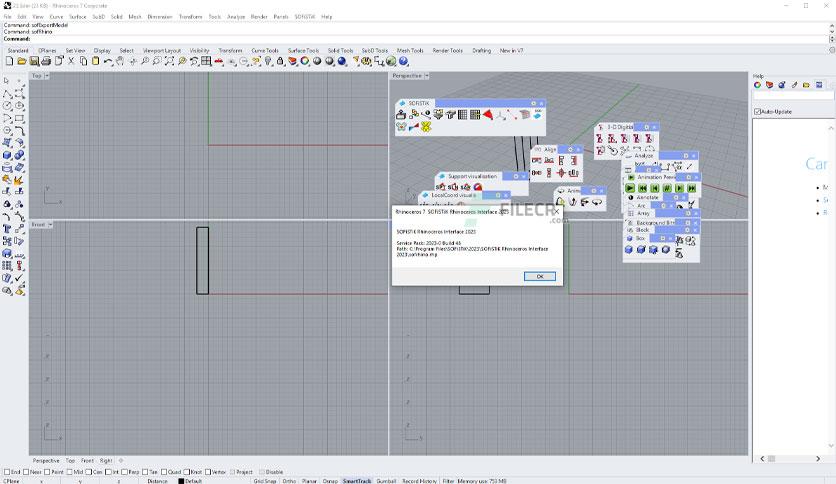The image size is (836, 484).
Task: Enable the Cen osnap checkbox
Action: tap(89, 472)
